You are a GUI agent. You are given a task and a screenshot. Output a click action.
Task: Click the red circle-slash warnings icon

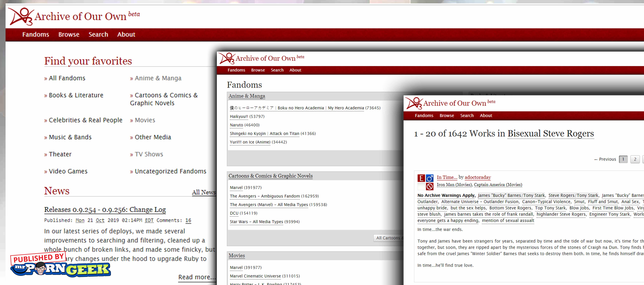pos(430,187)
